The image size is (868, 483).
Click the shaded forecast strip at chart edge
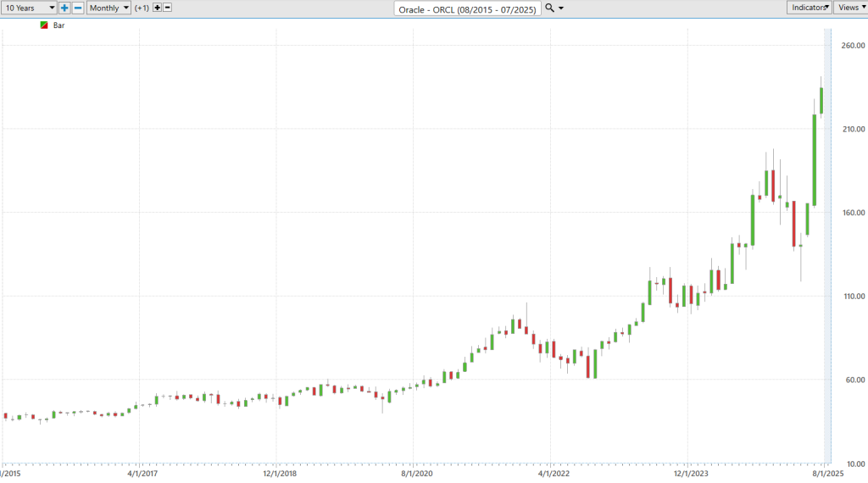point(827,247)
